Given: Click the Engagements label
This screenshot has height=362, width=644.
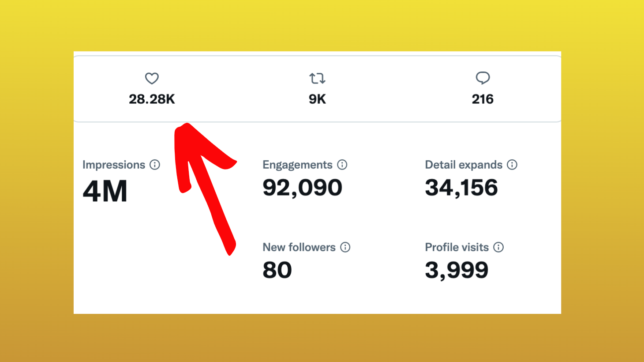Looking at the screenshot, I should coord(297,165).
